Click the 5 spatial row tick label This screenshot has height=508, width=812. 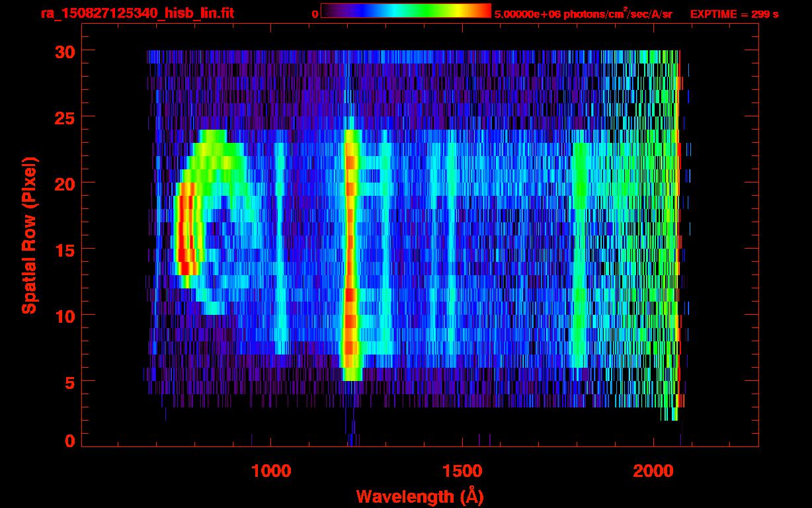coord(69,382)
